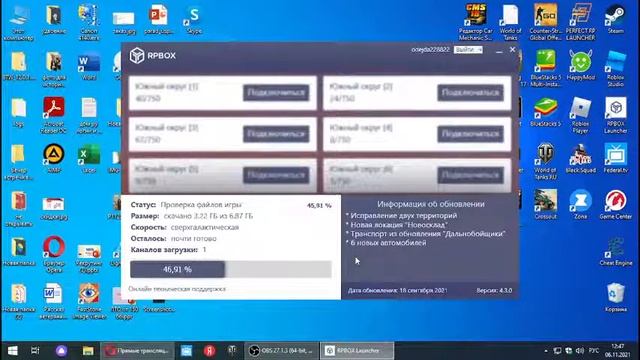
Task: Click the update date 18 сентября 2021 text
Action: click(398, 291)
